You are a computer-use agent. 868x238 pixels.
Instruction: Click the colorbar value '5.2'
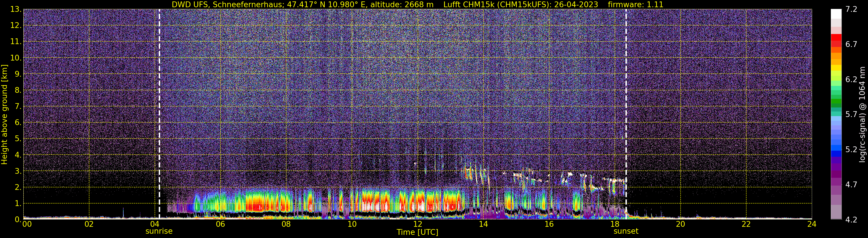851,150
